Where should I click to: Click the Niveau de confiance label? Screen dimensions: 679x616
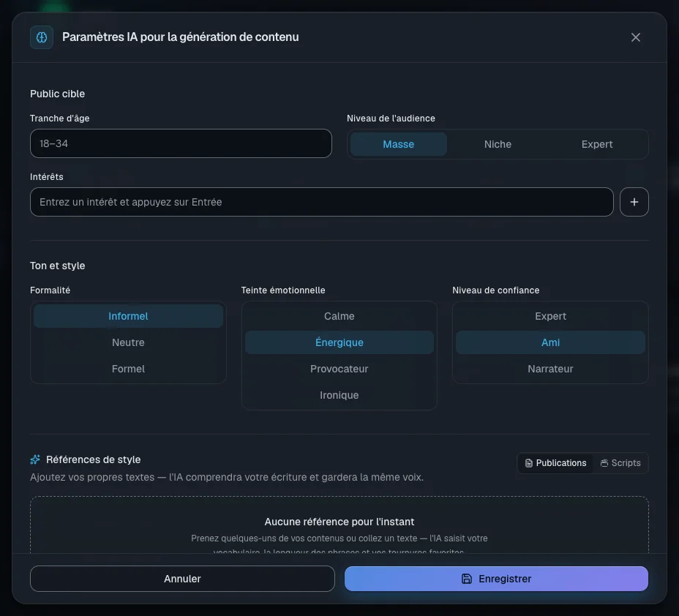495,290
